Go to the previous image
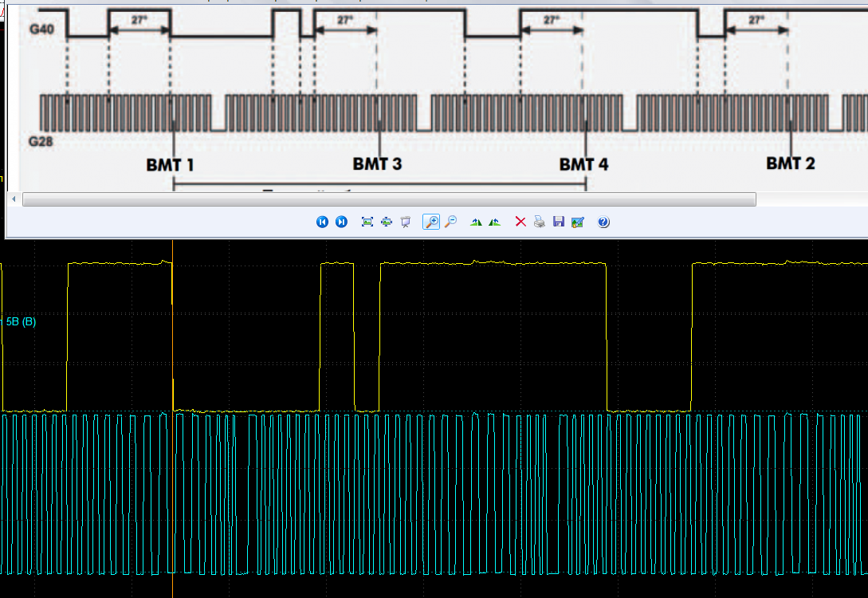868x598 pixels. (x=322, y=222)
